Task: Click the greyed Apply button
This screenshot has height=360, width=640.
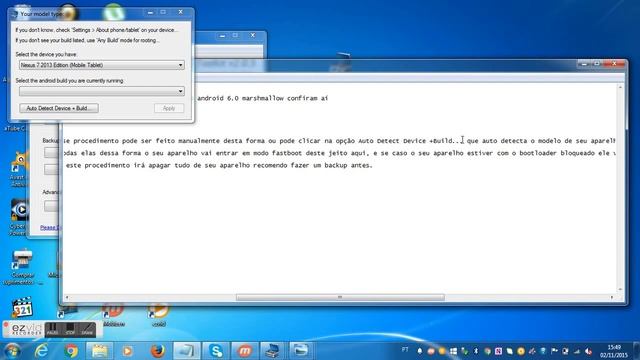Action: click(169, 108)
